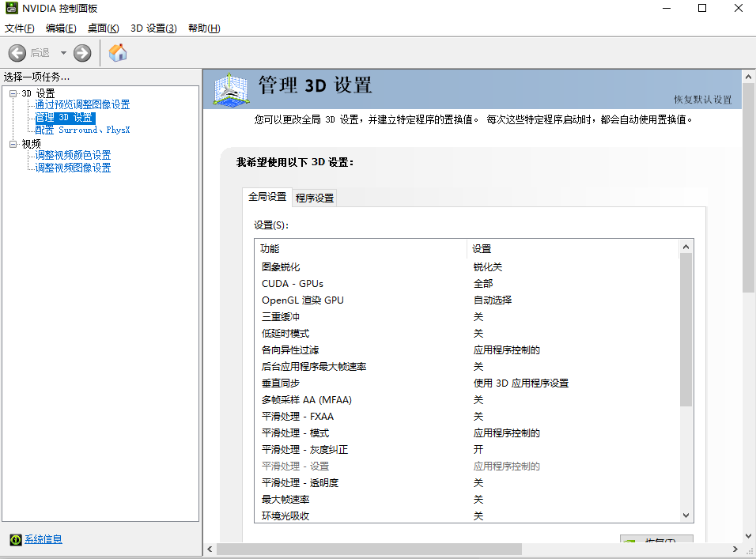Select 通过预览调整图像设置 in the tree
The image size is (756, 559).
[82, 104]
